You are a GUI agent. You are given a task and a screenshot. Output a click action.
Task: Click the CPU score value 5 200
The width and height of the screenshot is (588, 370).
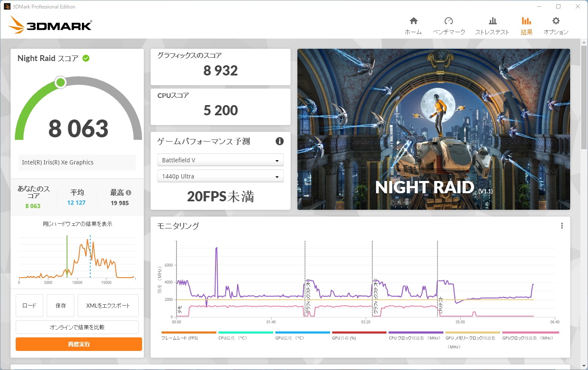221,110
